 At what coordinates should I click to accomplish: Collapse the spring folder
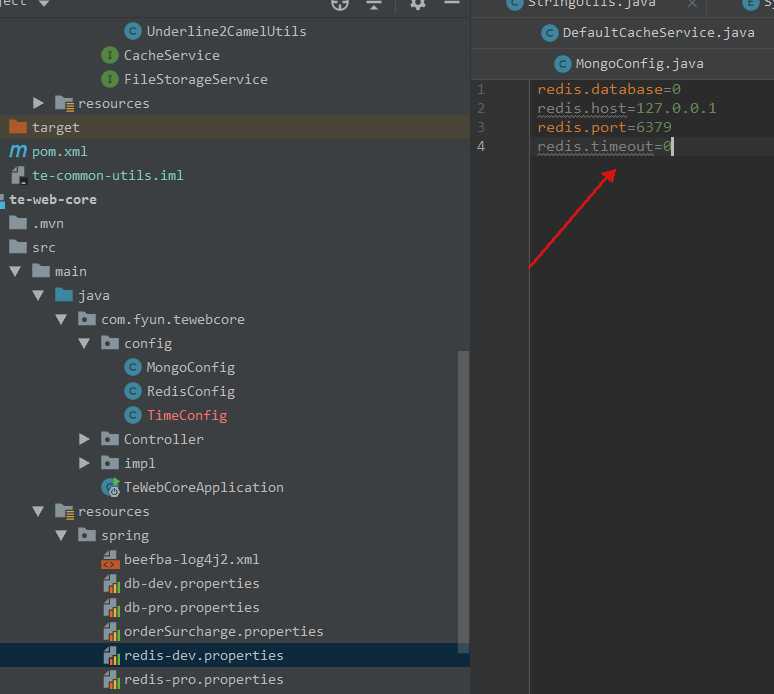[x=61, y=535]
